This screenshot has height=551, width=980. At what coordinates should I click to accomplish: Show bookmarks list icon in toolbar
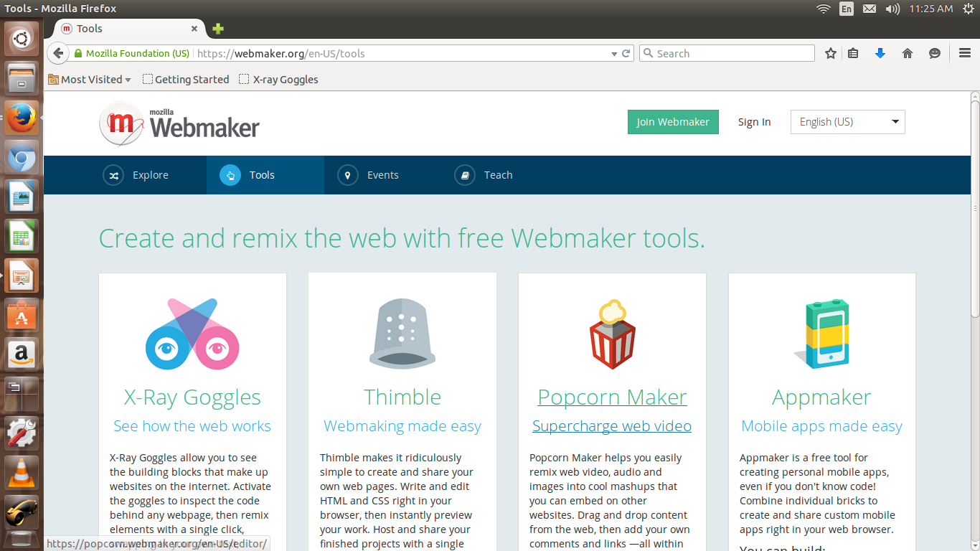[853, 53]
